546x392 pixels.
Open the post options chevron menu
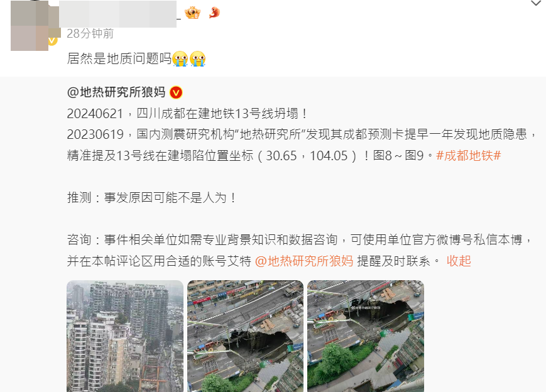coord(535,4)
